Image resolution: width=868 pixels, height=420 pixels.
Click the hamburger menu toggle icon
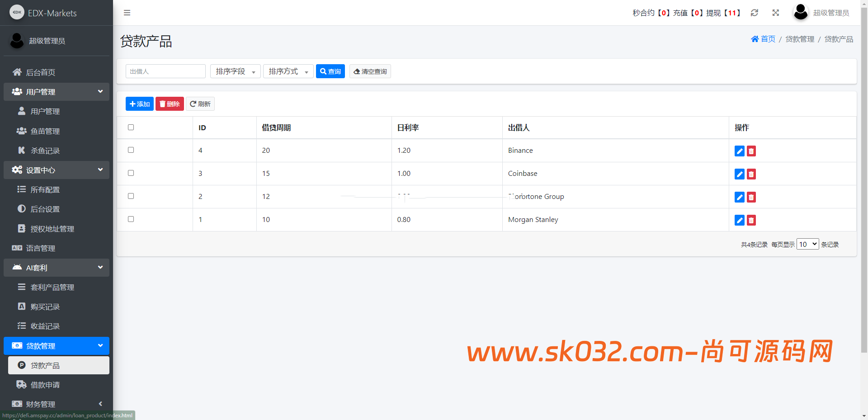tap(127, 13)
